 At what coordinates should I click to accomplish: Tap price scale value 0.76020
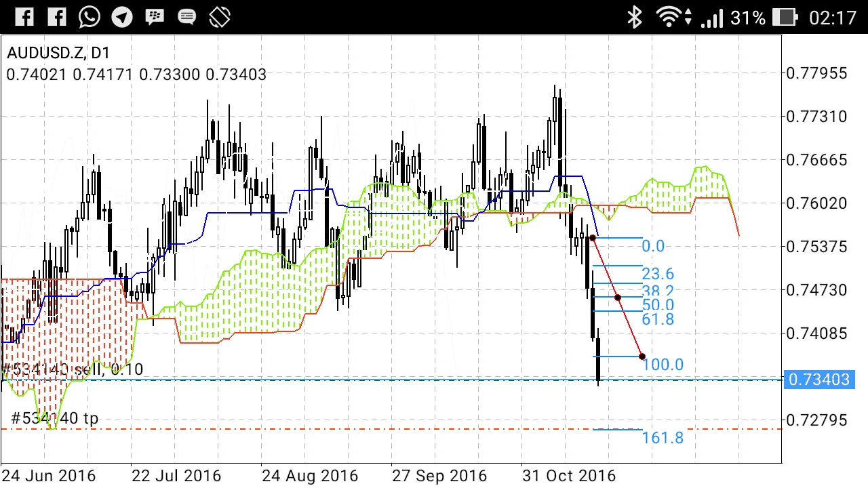click(x=816, y=203)
